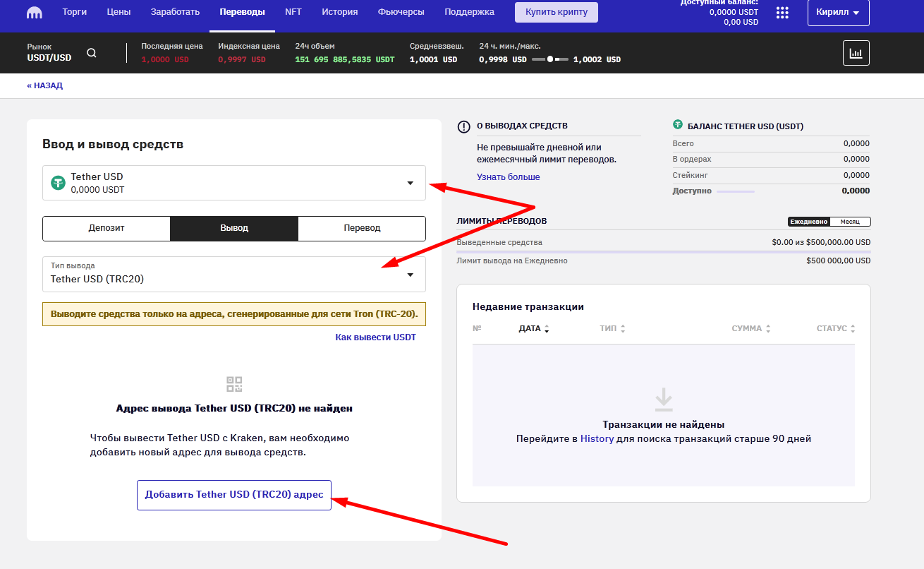924x569 pixels.
Task: Go to the Фьючерсы menu
Action: (x=401, y=12)
